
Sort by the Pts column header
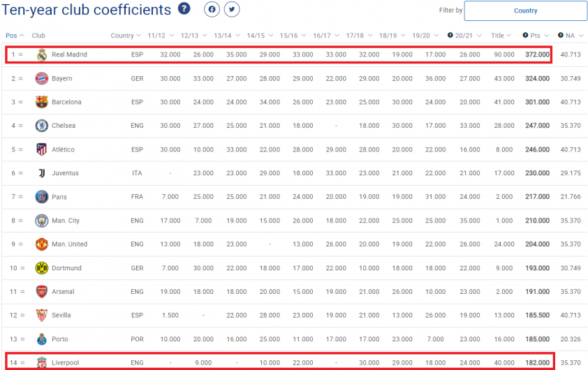click(540, 35)
